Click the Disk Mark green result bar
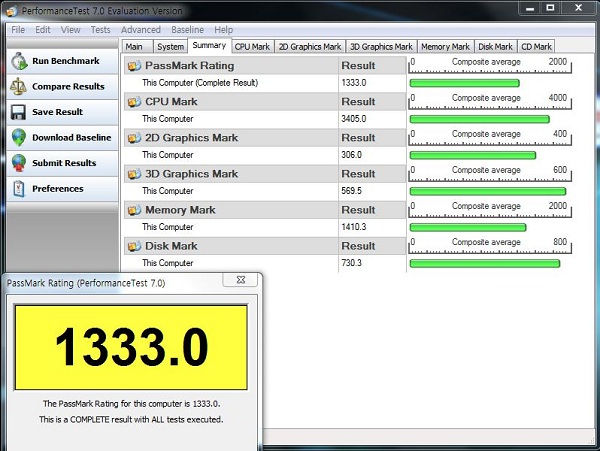The width and height of the screenshot is (600, 451). pos(485,264)
